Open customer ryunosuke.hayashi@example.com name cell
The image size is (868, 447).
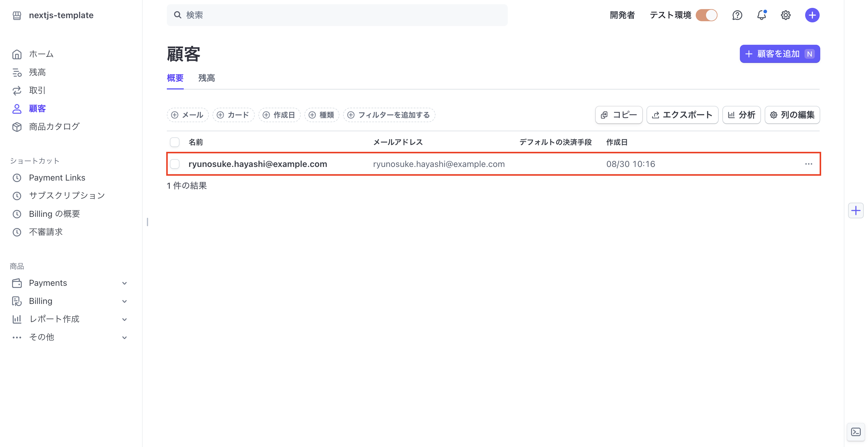coord(257,164)
